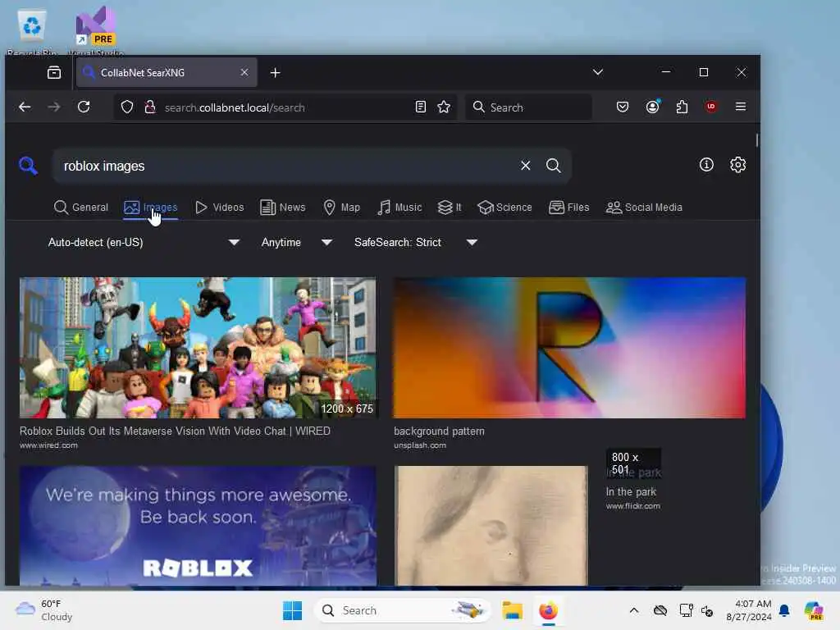This screenshot has height=630, width=840.
Task: Switch to the Science category tab
Action: pyautogui.click(x=504, y=208)
